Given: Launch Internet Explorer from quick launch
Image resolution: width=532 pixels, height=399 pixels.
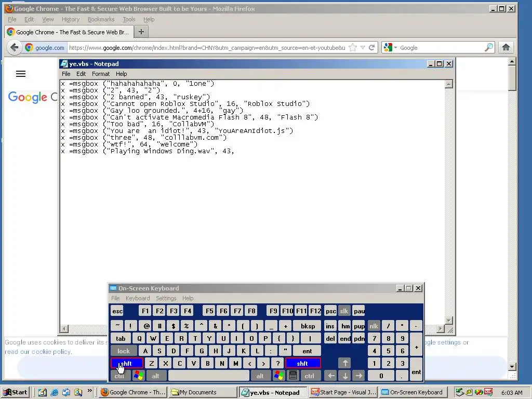Looking at the screenshot, I should 54,392.
